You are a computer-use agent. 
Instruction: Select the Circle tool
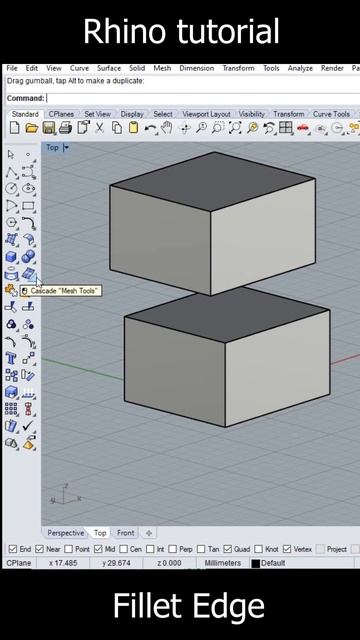pyautogui.click(x=11, y=189)
